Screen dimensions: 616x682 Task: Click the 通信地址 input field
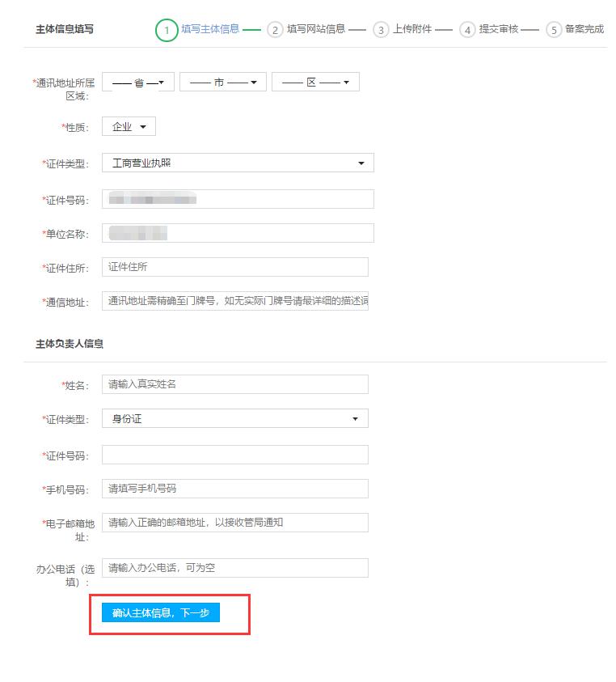coord(235,301)
